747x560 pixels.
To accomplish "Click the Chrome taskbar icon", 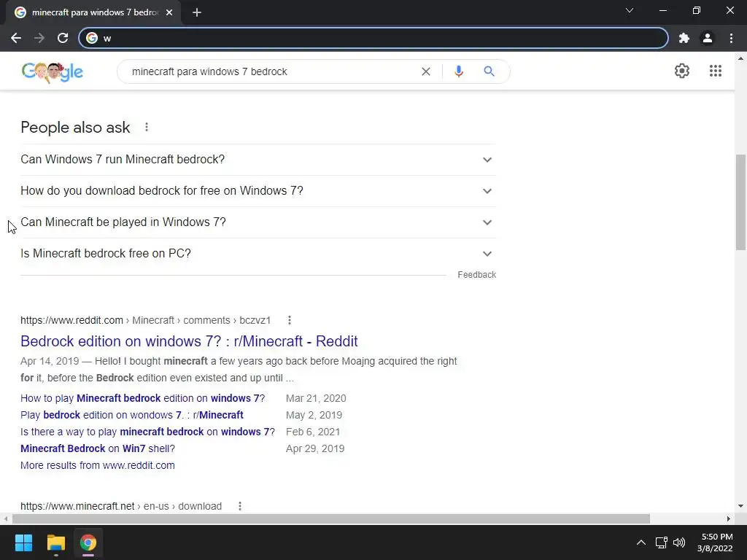I will tap(88, 542).
